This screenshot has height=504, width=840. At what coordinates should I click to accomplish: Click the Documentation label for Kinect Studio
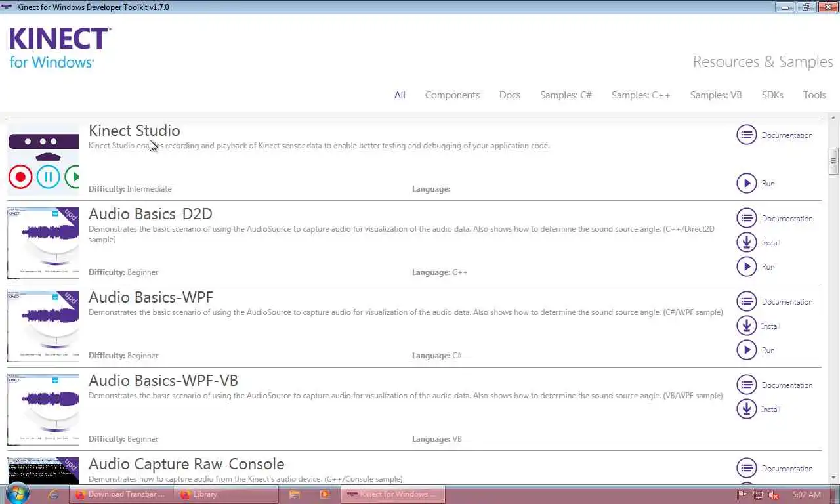tap(787, 135)
